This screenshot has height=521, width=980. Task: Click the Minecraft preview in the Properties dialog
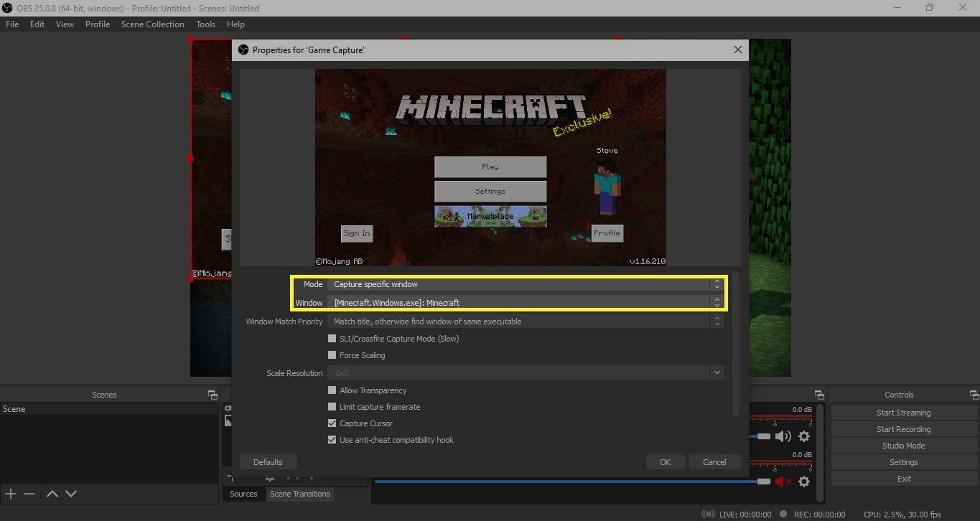tap(490, 168)
